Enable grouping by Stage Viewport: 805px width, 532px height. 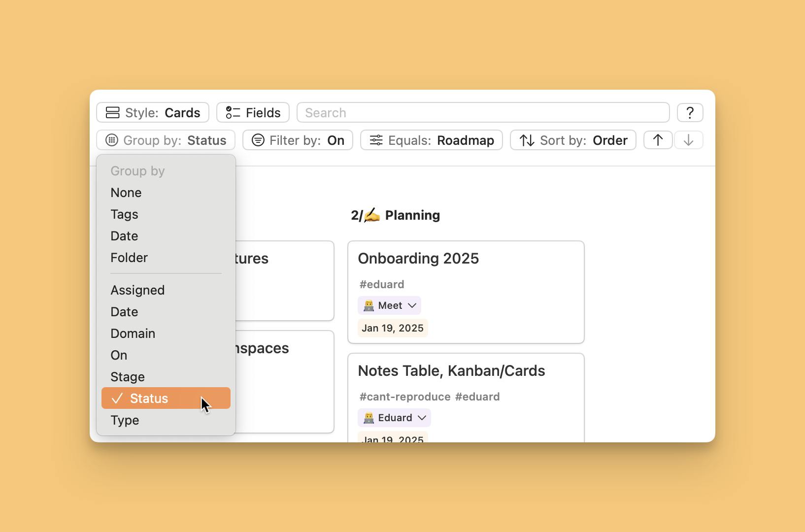pyautogui.click(x=127, y=376)
